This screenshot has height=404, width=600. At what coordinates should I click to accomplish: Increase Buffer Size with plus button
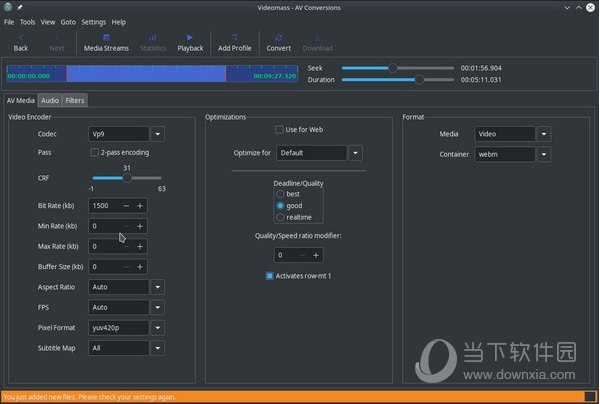[140, 267]
